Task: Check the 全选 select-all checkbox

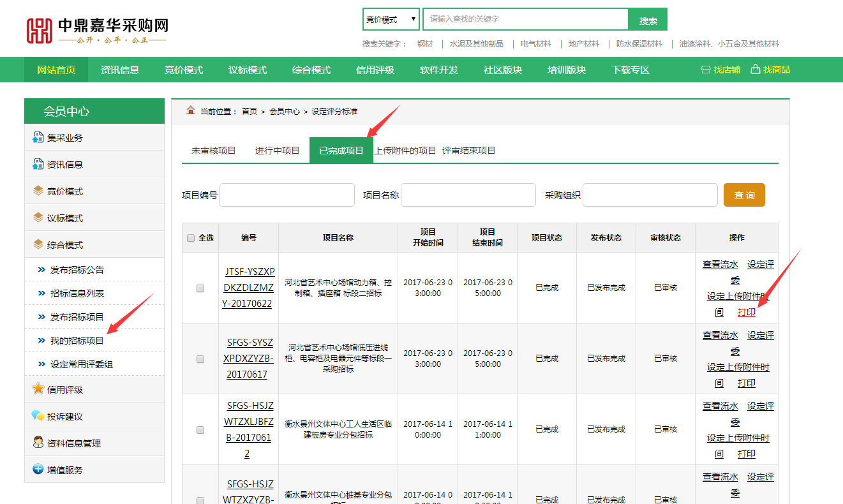Action: click(x=191, y=238)
